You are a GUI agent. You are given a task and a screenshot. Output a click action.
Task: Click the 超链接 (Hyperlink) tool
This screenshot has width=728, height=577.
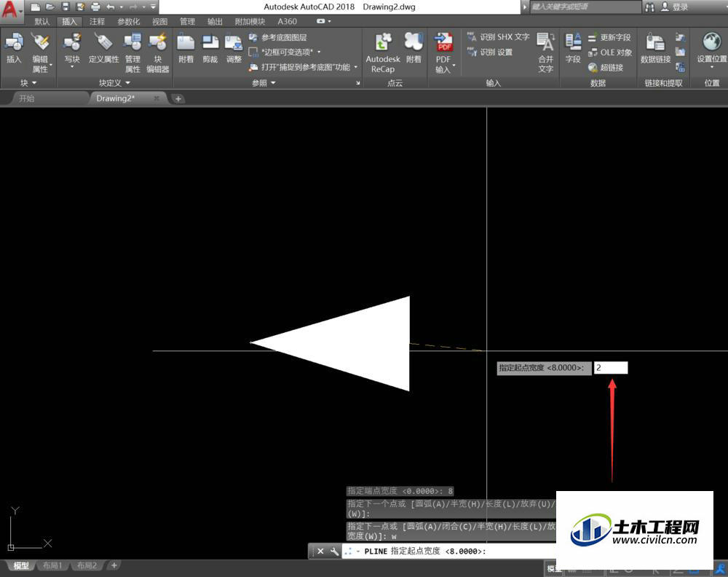[606, 67]
